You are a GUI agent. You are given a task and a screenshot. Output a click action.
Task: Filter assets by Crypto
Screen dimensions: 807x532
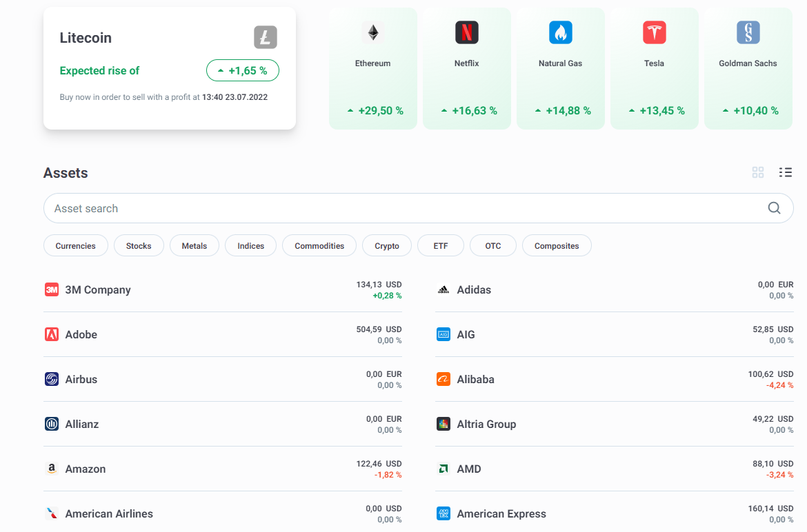(387, 246)
